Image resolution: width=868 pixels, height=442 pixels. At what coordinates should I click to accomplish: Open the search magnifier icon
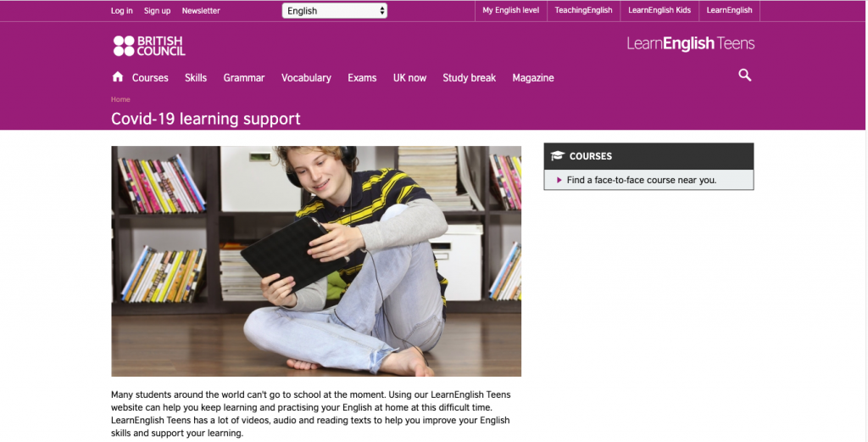pyautogui.click(x=744, y=76)
